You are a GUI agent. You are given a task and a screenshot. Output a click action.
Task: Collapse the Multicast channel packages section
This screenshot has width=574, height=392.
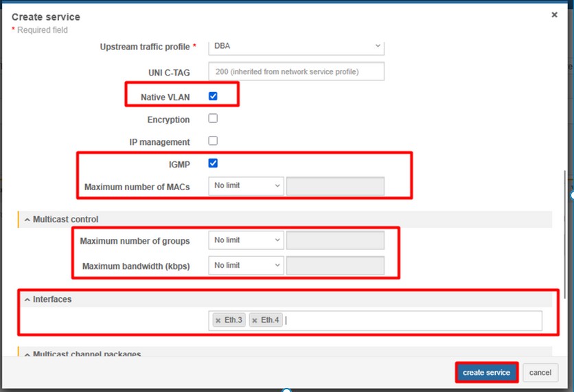[x=27, y=354]
